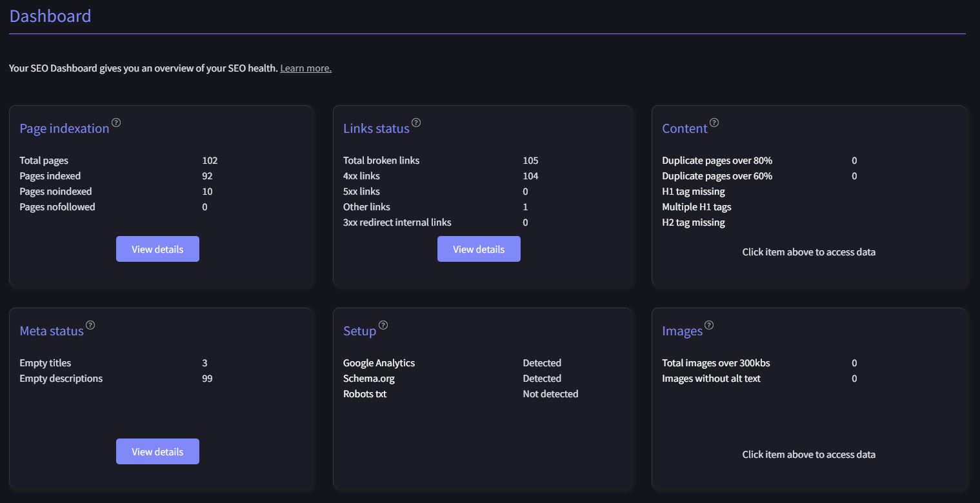Image resolution: width=980 pixels, height=503 pixels.
Task: Click the 3xx redirect internal links label
Action: [x=397, y=222]
